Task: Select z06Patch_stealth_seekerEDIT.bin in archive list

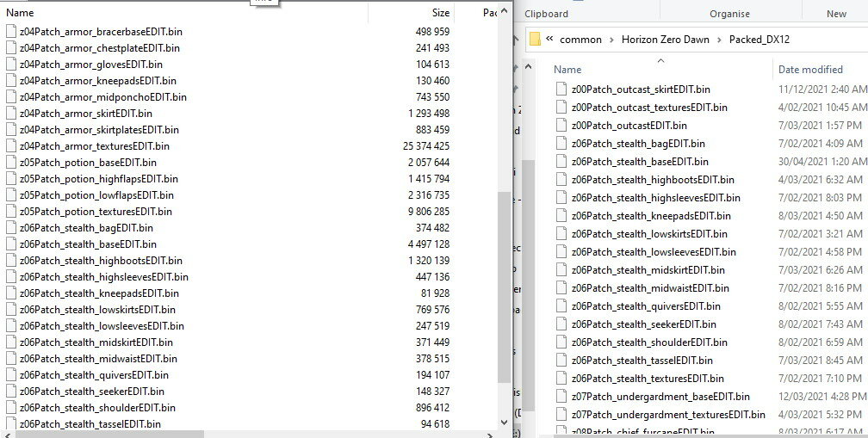Action: 92,392
